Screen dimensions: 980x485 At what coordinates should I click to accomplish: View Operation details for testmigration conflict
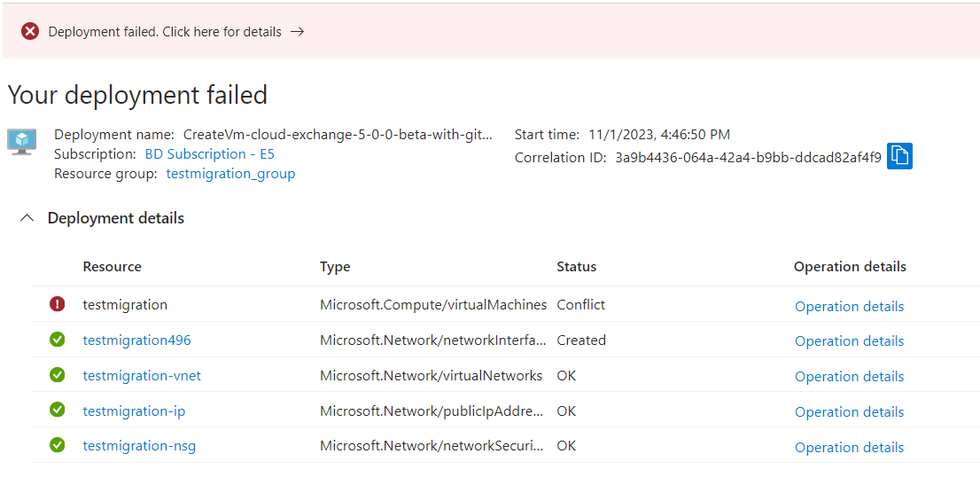pyautogui.click(x=849, y=307)
